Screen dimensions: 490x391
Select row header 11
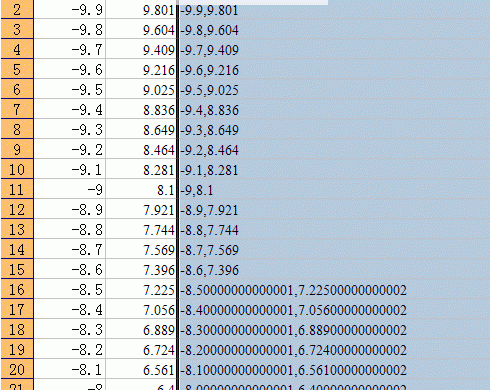[17, 189]
